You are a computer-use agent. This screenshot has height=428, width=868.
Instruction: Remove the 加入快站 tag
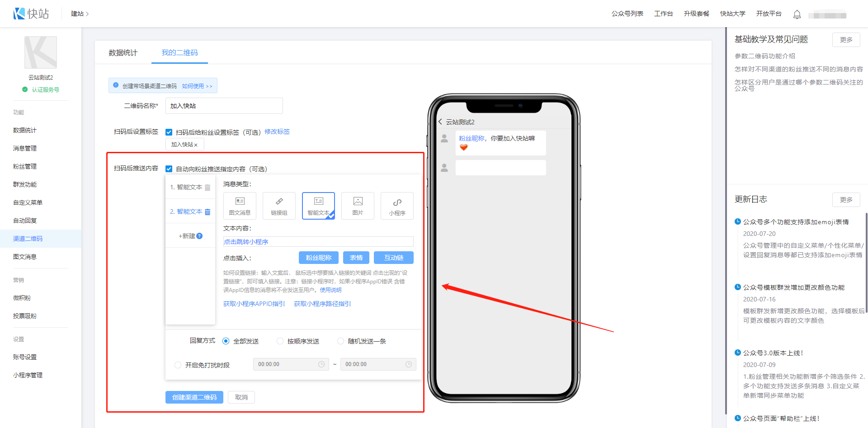196,145
